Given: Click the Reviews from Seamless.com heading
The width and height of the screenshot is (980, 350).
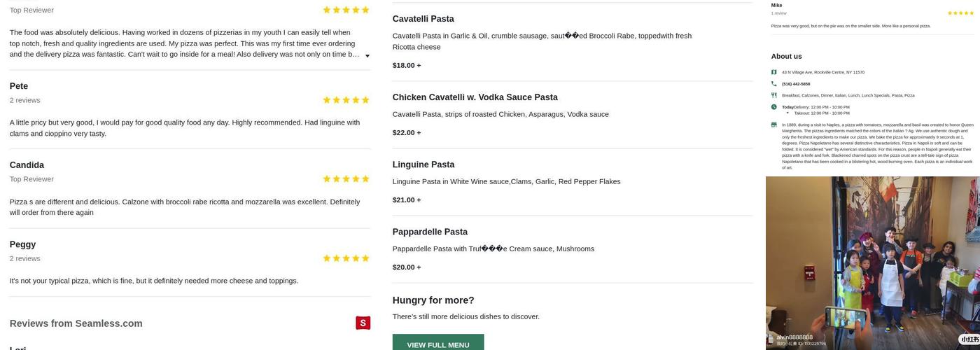Looking at the screenshot, I should pyautogui.click(x=76, y=323).
